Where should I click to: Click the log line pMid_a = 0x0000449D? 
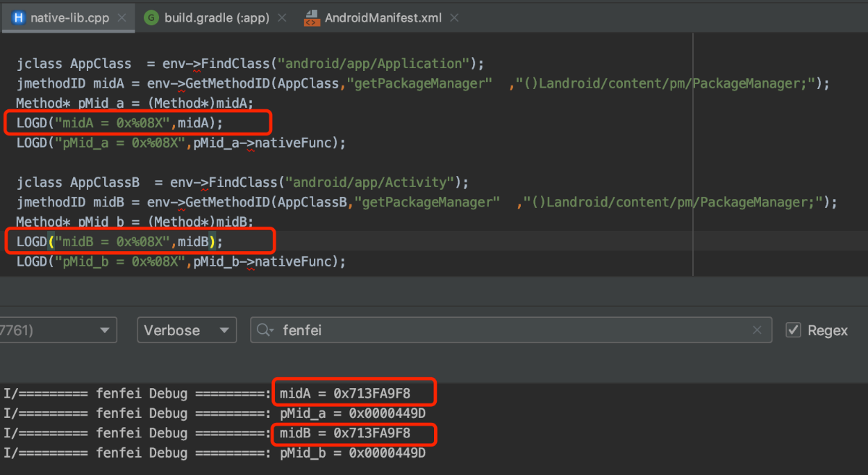click(214, 413)
